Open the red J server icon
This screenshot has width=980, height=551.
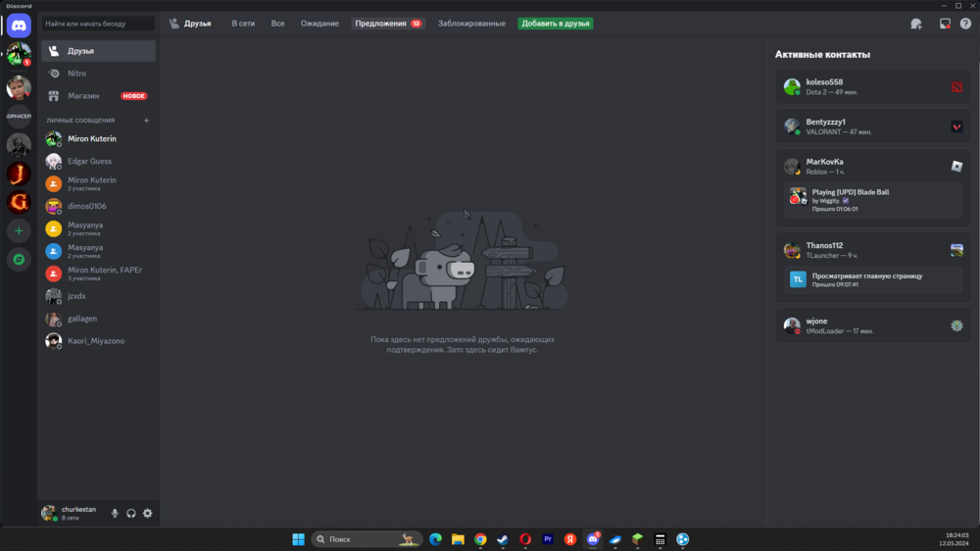19,174
